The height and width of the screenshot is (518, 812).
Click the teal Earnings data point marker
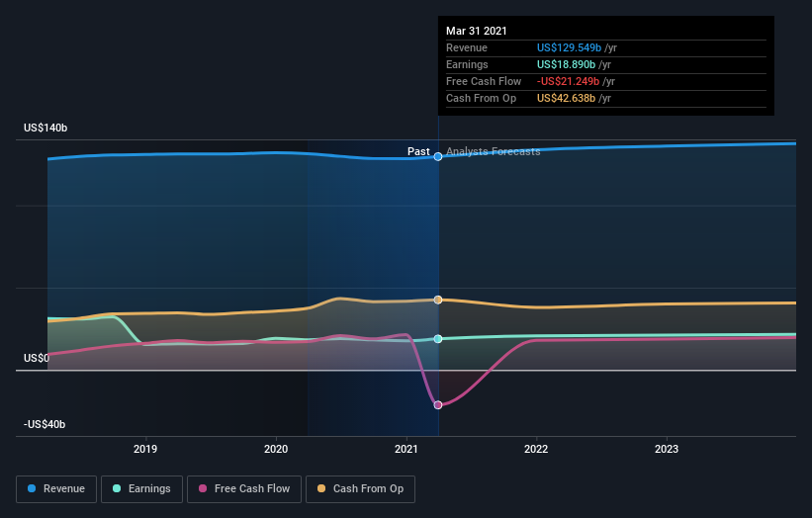[438, 339]
